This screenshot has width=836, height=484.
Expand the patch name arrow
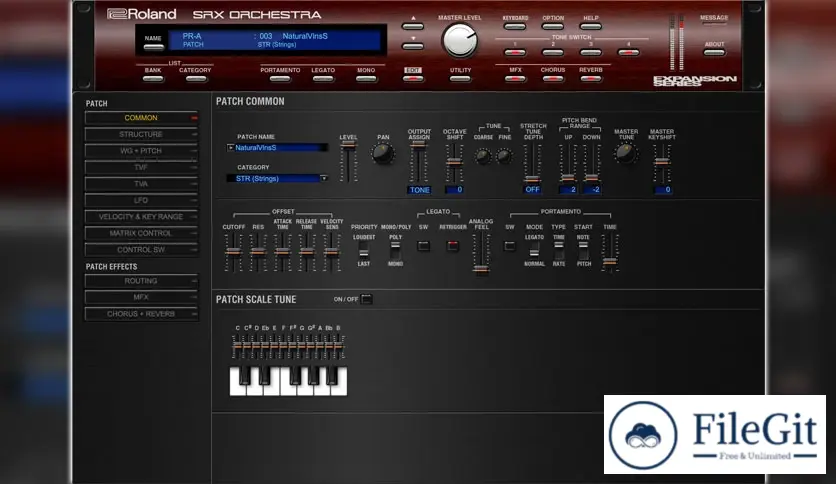(x=230, y=148)
